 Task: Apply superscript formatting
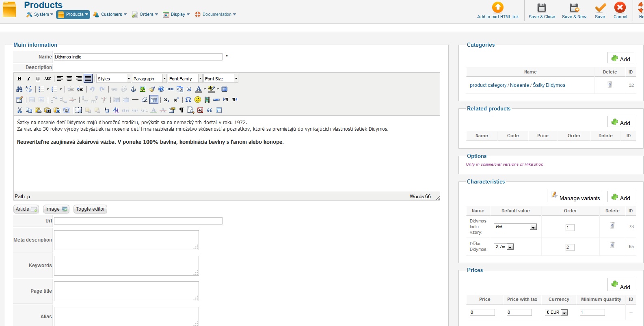pos(176,100)
